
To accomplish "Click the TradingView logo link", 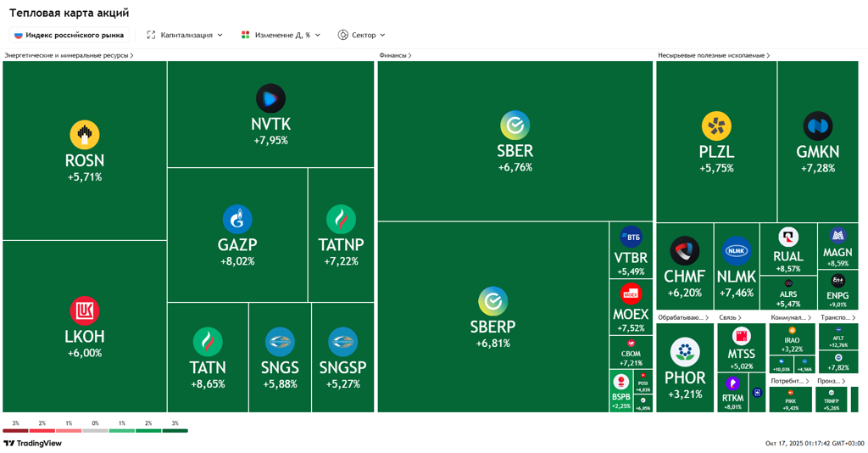I will [33, 443].
